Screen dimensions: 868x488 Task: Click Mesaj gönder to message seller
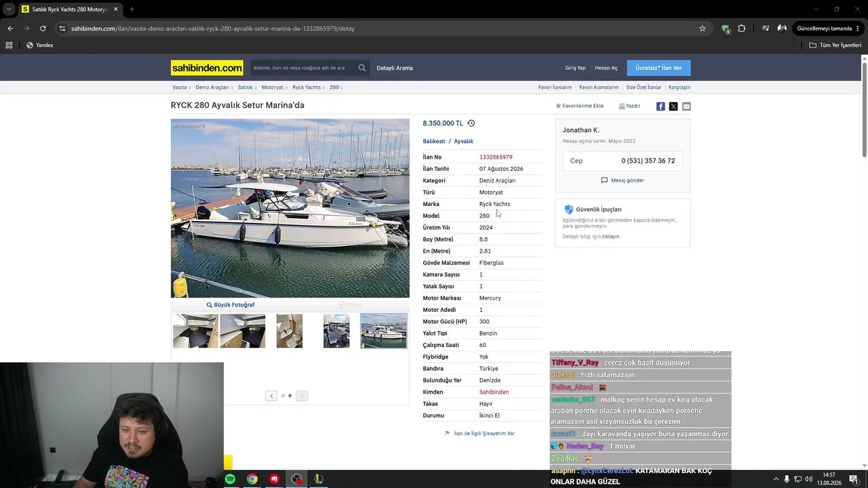(x=623, y=180)
